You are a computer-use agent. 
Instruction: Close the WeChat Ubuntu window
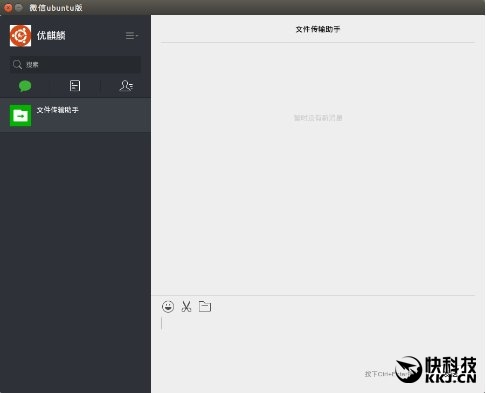(8, 7)
